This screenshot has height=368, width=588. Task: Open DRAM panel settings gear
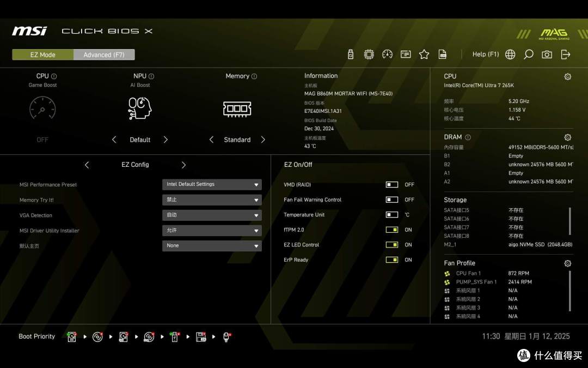pyautogui.click(x=568, y=137)
